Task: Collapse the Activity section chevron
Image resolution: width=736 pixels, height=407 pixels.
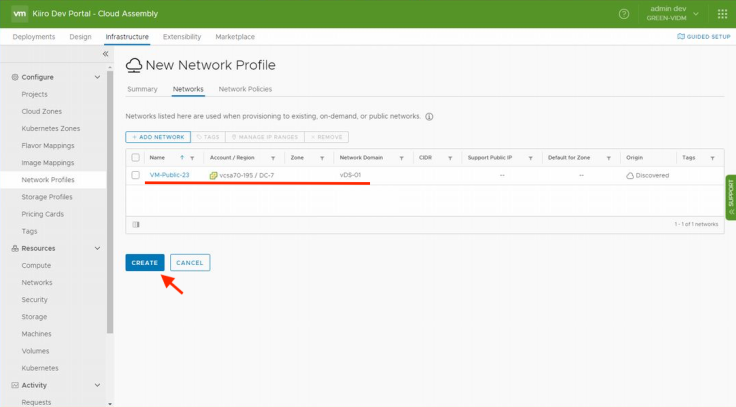Action: (97, 385)
